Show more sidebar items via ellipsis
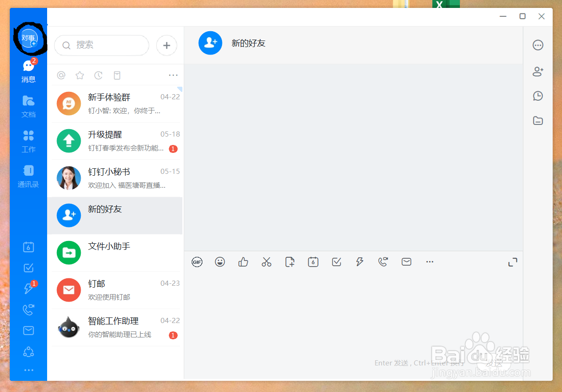The image size is (562, 392). 28,370
